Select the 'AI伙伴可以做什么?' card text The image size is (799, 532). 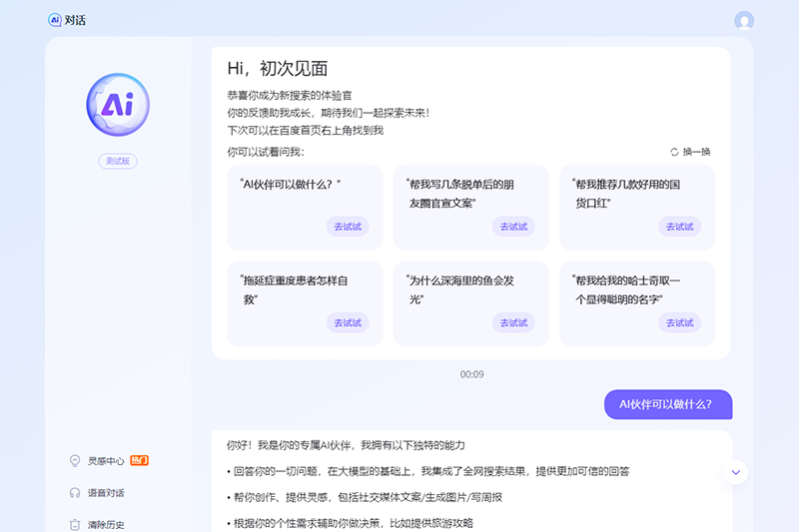click(290, 185)
